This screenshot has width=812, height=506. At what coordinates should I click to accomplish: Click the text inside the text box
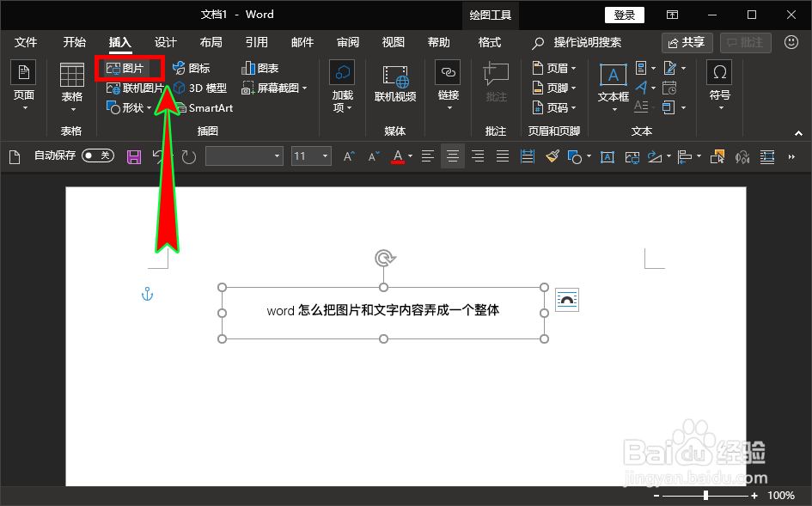tap(382, 310)
